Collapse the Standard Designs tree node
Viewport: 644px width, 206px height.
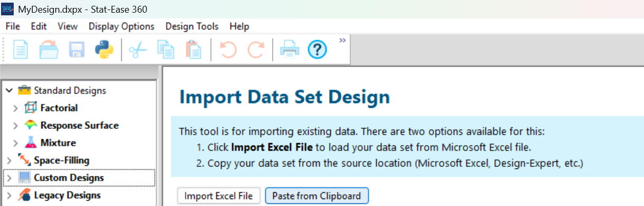point(9,90)
